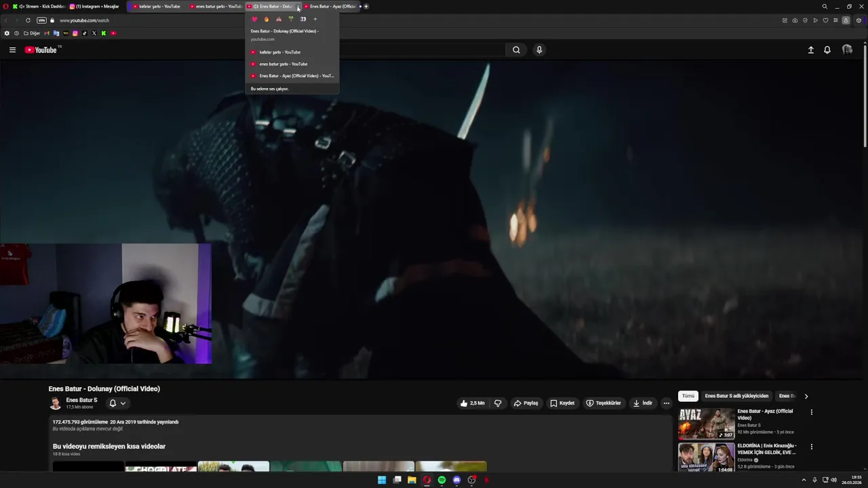Select 'Enes Batur - Ayaz (Official Video)' in the tab popup list
This screenshot has width=868, height=488.
pos(292,76)
